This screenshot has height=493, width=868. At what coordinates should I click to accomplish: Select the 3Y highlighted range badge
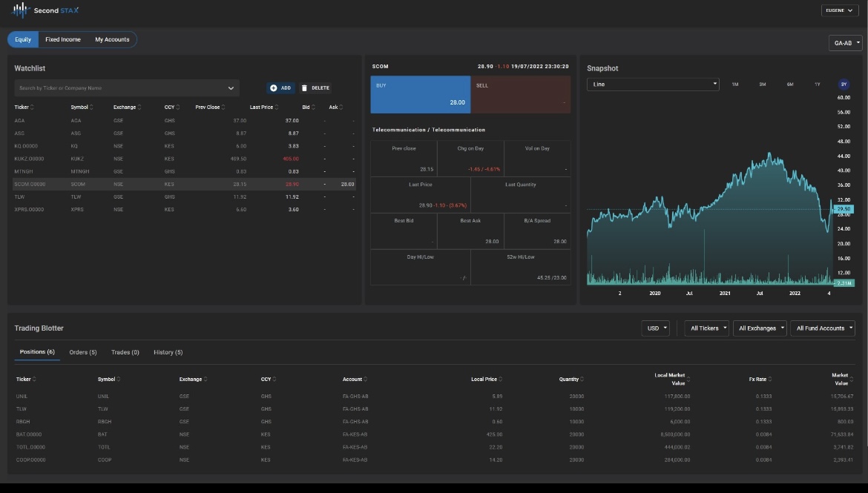(x=844, y=85)
